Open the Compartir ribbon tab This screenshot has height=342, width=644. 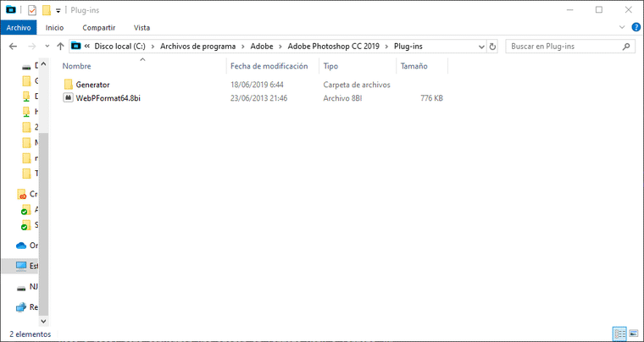[x=98, y=28]
